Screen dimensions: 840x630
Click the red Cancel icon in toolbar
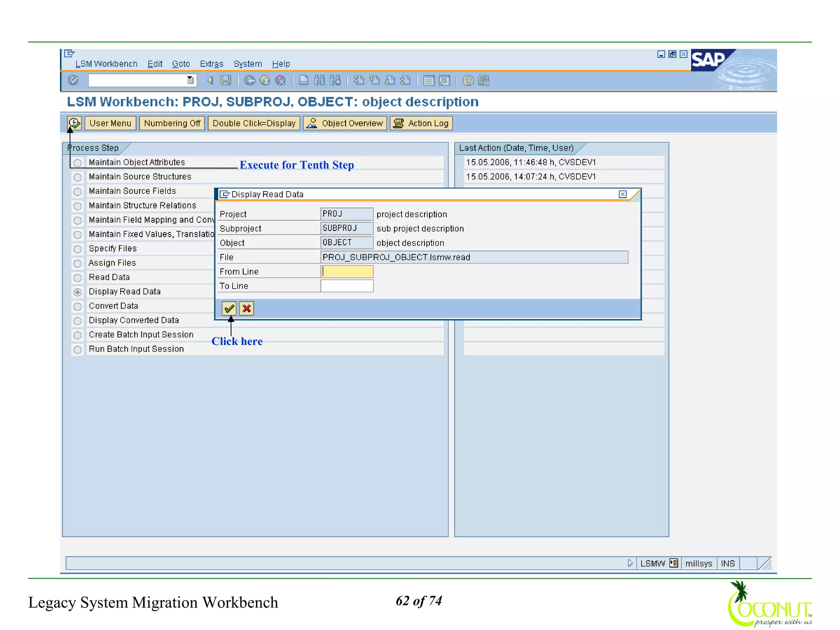coord(281,80)
